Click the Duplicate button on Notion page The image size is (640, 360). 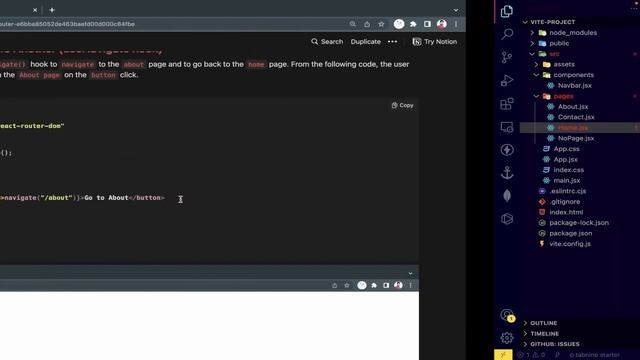click(x=366, y=42)
